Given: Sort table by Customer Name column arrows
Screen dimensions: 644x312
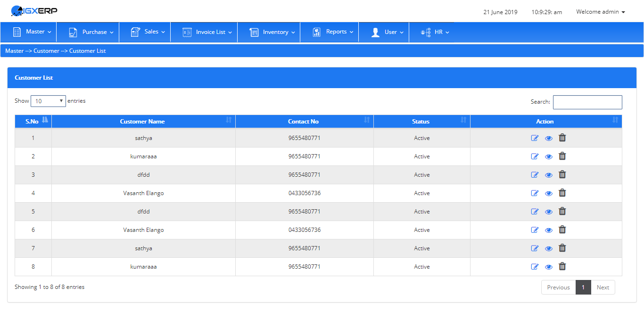Looking at the screenshot, I should (229, 120).
